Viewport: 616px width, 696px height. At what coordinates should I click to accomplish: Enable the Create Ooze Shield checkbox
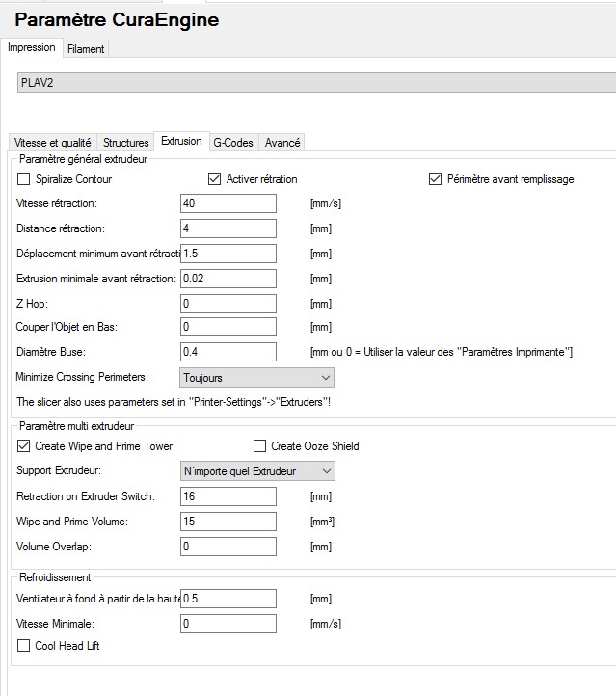click(x=259, y=446)
